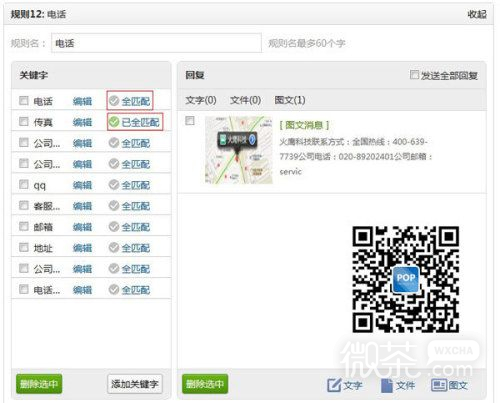
Task: Tick the checkbox for keyword 地址
Action: (24, 247)
